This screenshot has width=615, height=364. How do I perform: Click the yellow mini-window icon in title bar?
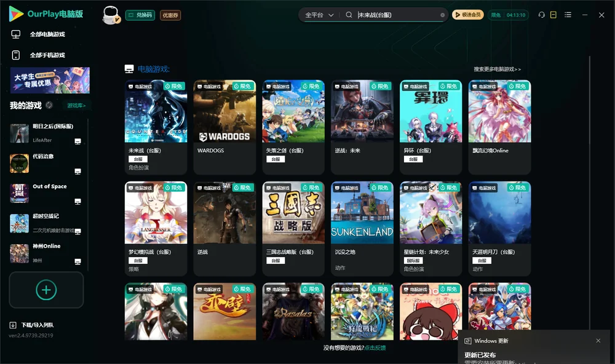point(553,15)
